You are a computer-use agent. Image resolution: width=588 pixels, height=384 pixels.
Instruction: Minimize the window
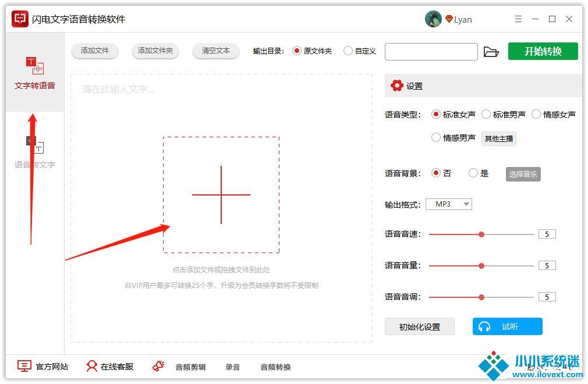[535, 19]
